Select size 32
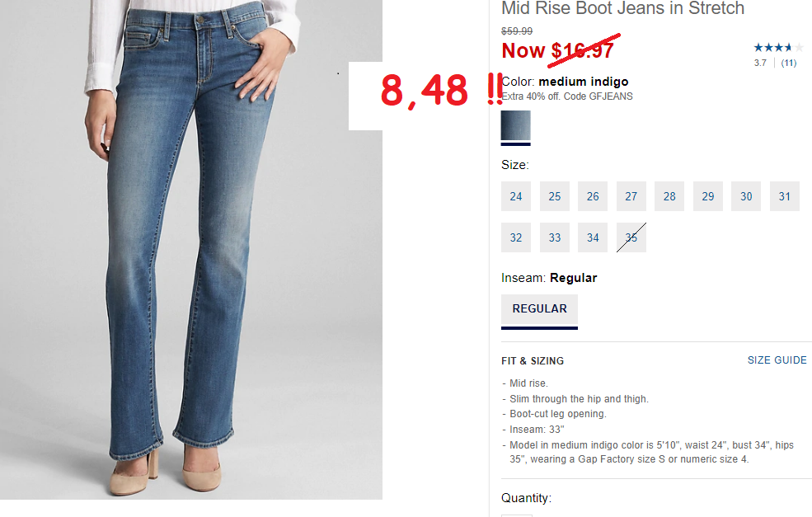Viewport: 812px width, 517px height. pos(516,237)
